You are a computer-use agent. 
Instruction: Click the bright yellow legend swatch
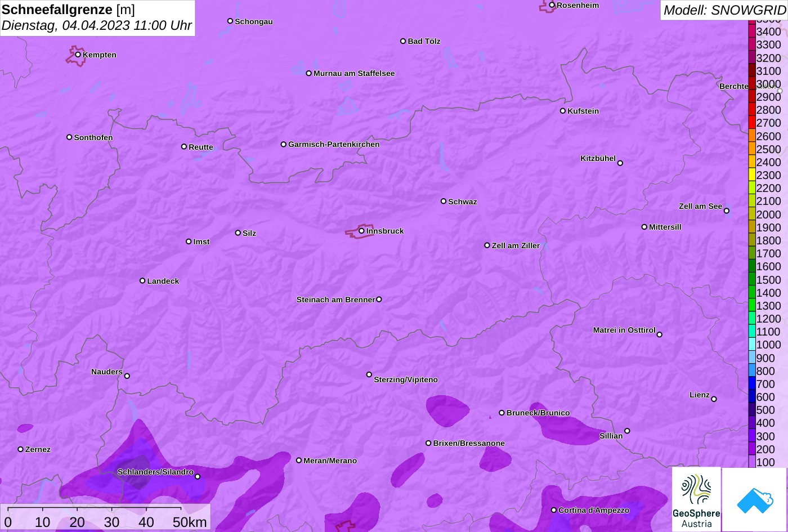(x=752, y=175)
